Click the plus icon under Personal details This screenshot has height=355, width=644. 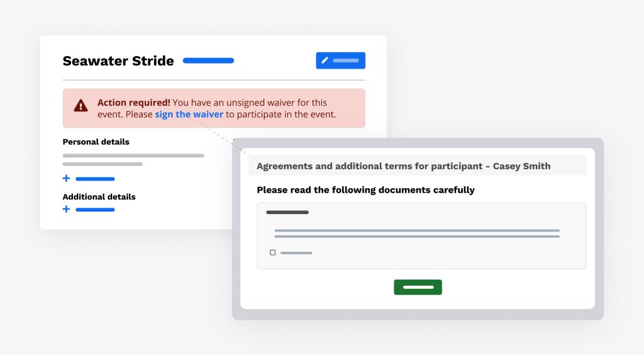(66, 179)
